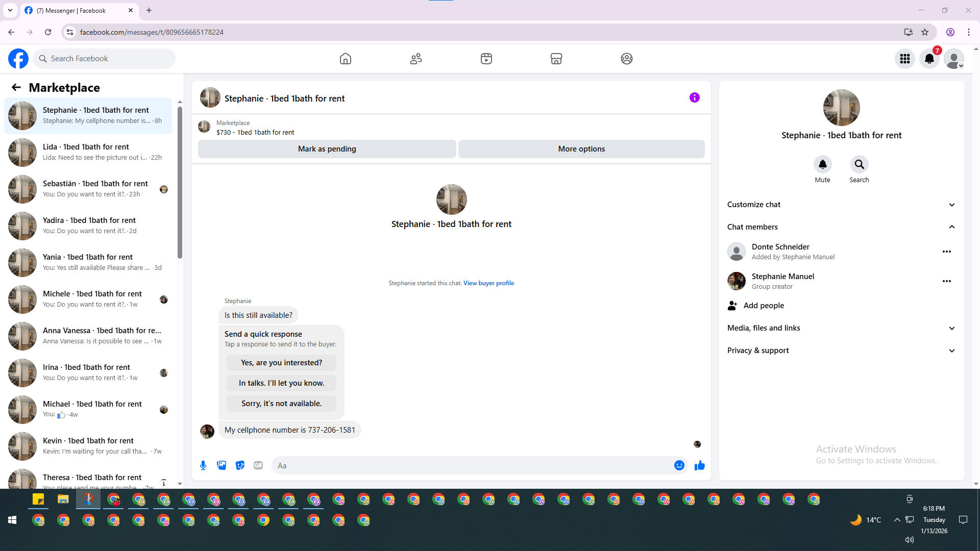This screenshot has width=980, height=551.
Task: Click the Mark as pending button
Action: coord(327,149)
